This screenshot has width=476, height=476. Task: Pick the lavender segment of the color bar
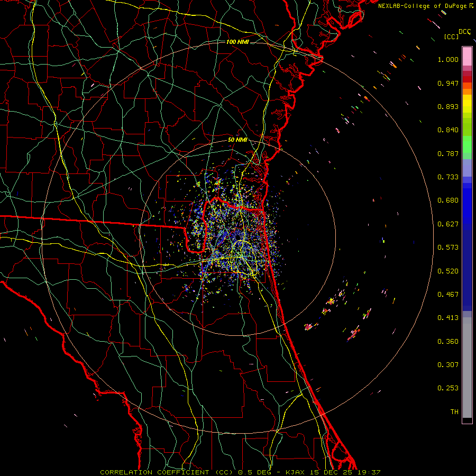pyautogui.click(x=467, y=168)
